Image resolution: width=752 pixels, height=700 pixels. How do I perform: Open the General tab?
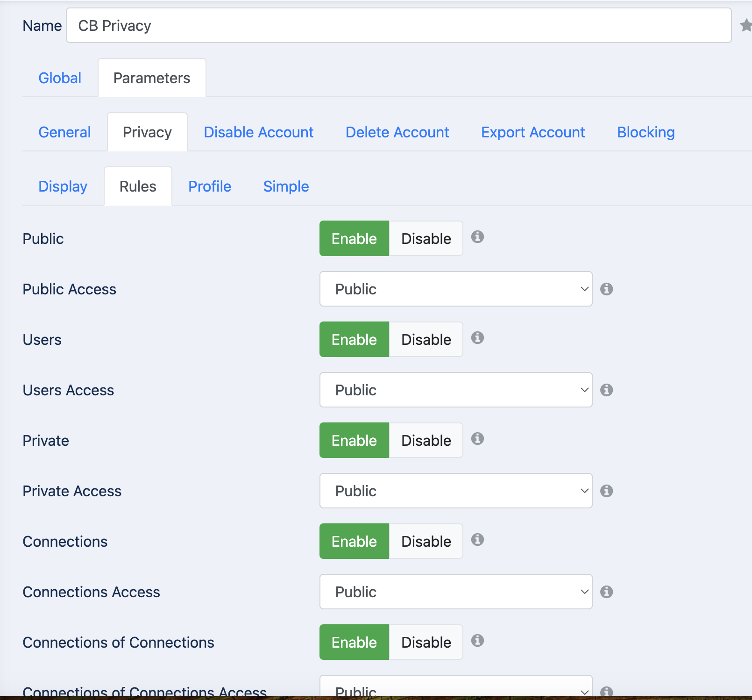pyautogui.click(x=64, y=132)
